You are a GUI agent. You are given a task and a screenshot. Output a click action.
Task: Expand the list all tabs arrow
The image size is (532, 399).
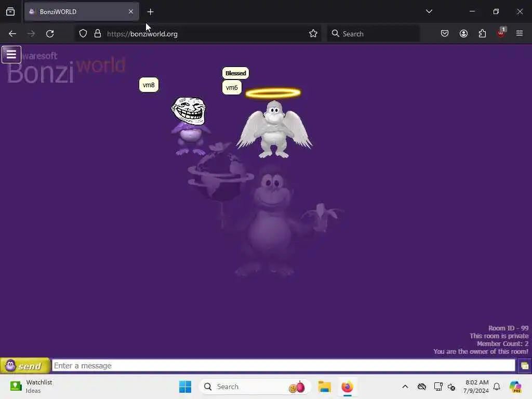[429, 11]
